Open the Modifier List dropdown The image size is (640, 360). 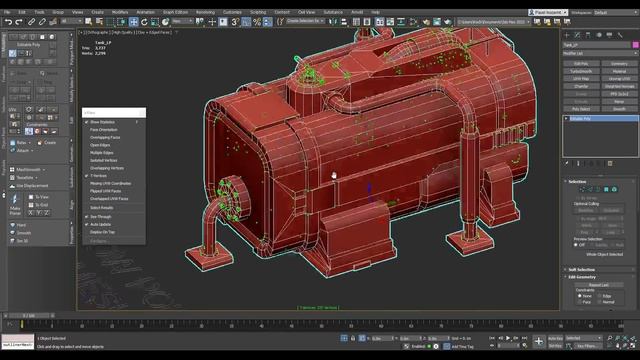[x=600, y=53]
